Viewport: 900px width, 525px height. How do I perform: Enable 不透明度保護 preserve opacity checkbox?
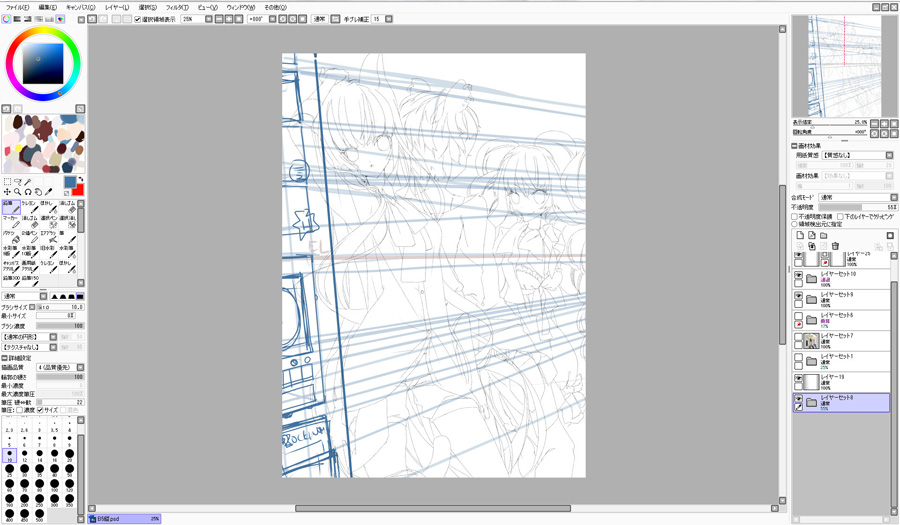(x=794, y=217)
